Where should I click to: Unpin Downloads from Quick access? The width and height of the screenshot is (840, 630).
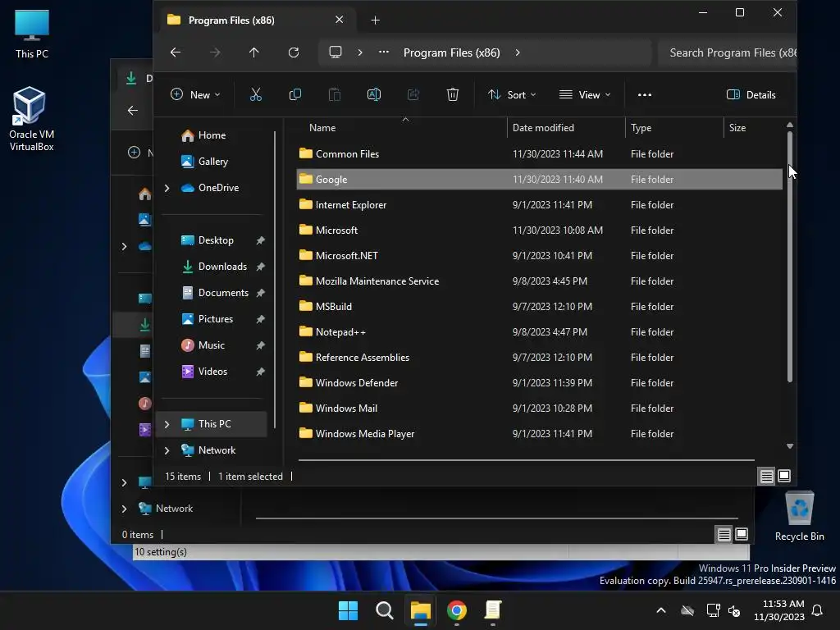tap(260, 267)
